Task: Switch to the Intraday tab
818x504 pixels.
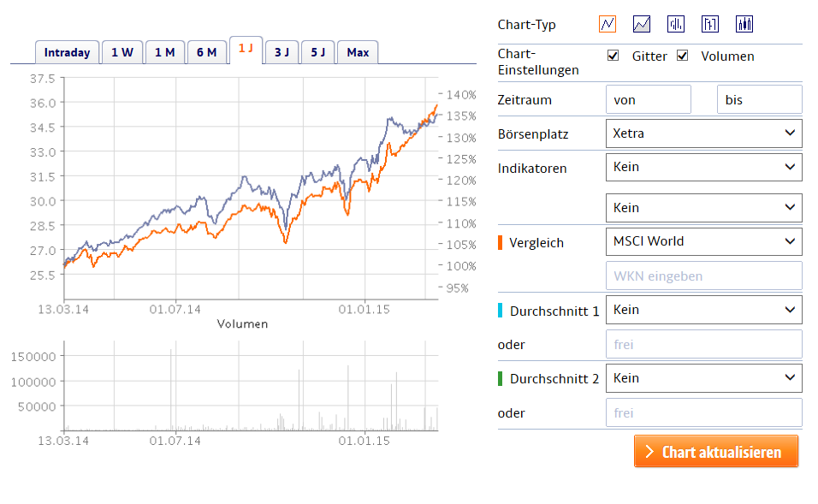Action: [67, 52]
